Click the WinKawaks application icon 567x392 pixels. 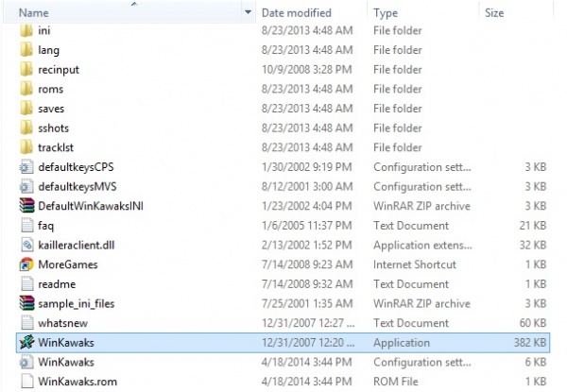(x=26, y=343)
